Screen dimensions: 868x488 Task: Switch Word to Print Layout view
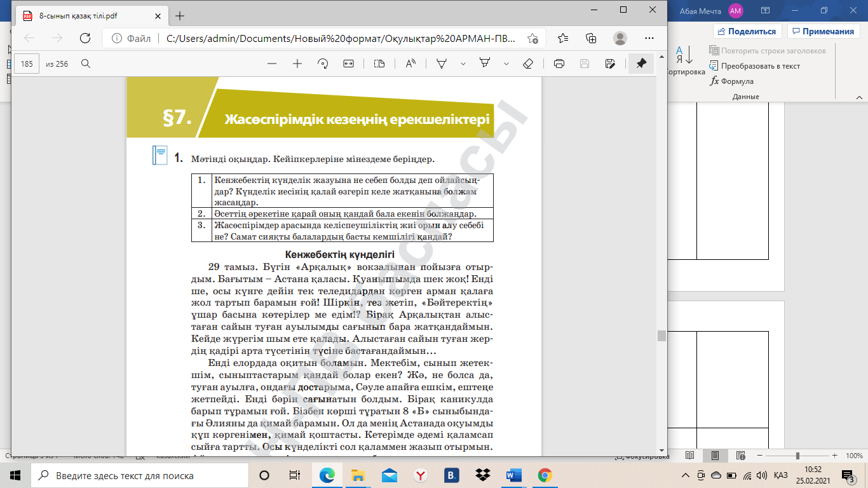pyautogui.click(x=715, y=456)
